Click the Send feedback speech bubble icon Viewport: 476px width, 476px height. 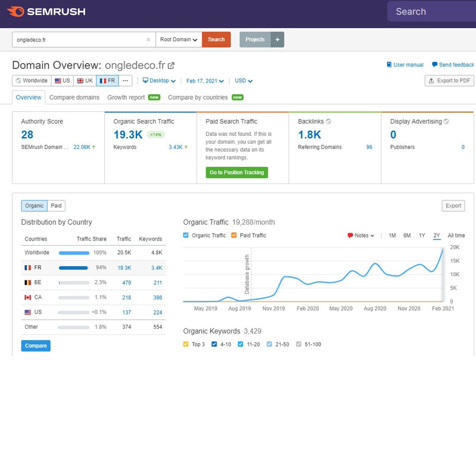click(434, 65)
